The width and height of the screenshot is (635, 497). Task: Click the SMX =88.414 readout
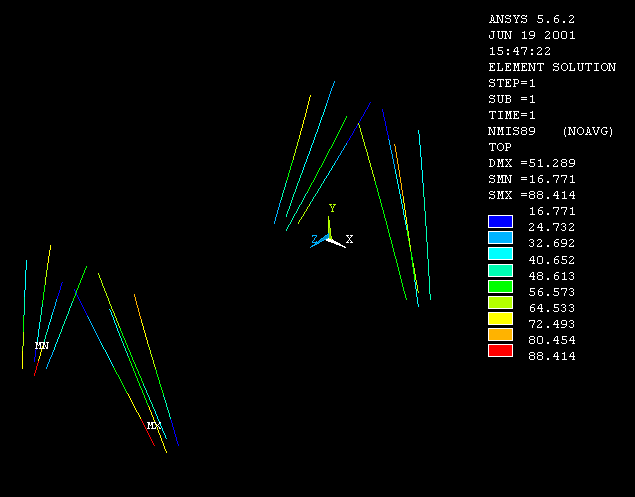pyautogui.click(x=531, y=195)
